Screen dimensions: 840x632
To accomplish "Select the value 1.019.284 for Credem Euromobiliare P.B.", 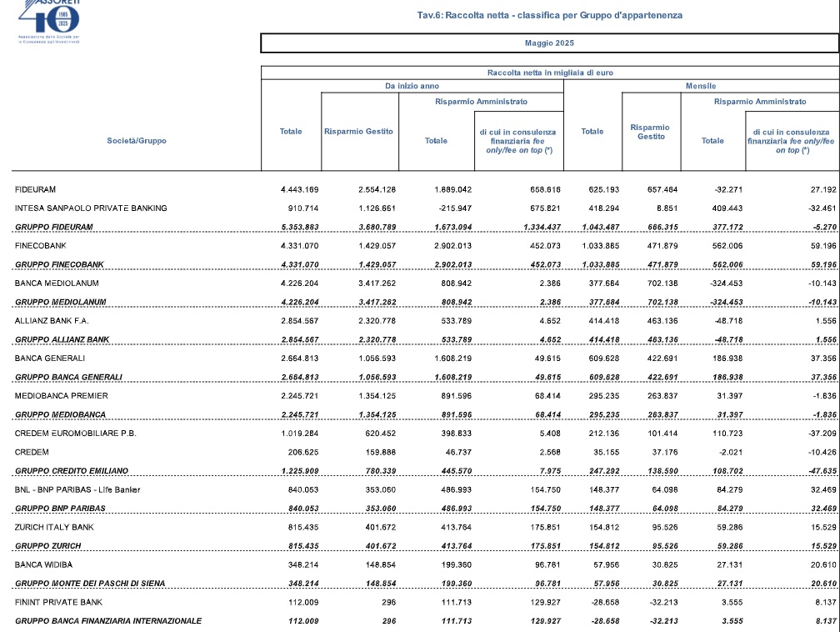I will pos(299,434).
